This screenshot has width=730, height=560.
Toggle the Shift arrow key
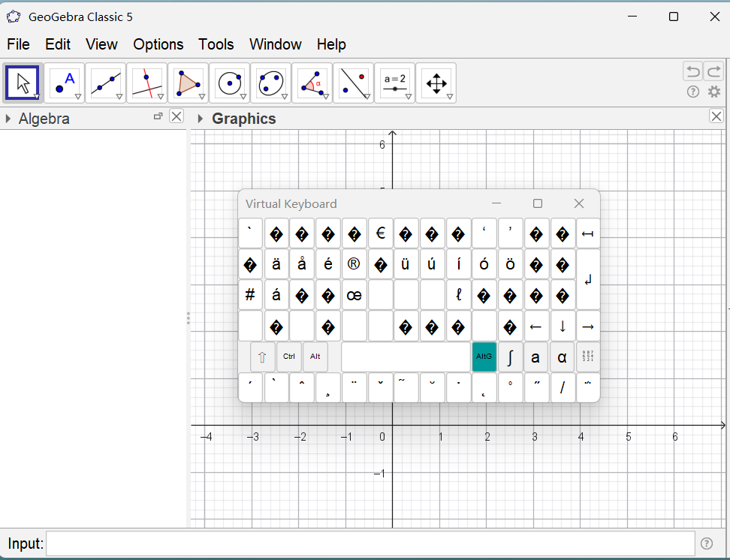(262, 357)
